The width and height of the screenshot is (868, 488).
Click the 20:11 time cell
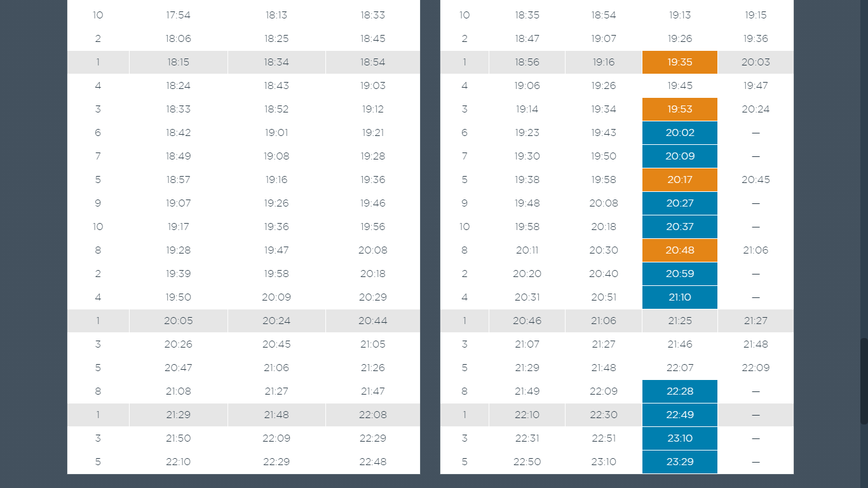pos(527,250)
